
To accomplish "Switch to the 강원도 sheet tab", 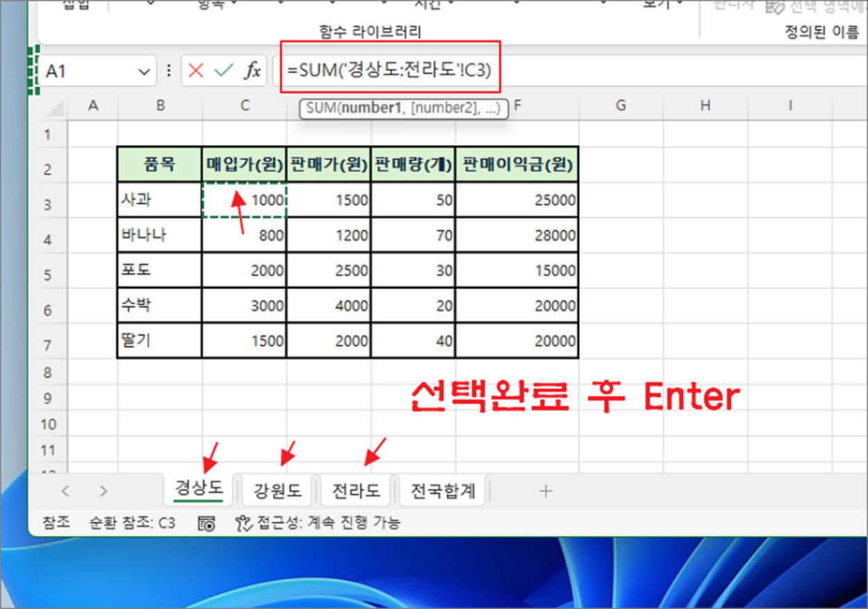I will [x=278, y=491].
